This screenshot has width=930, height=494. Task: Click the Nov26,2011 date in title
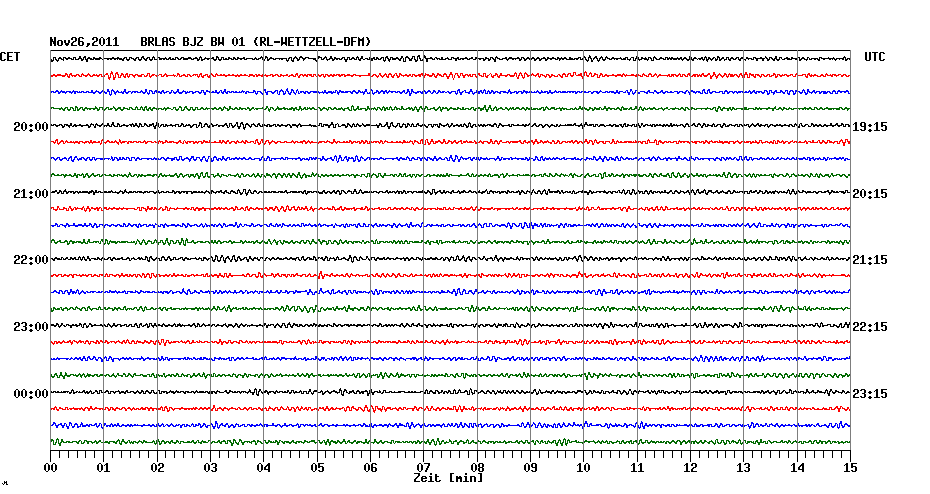85,42
